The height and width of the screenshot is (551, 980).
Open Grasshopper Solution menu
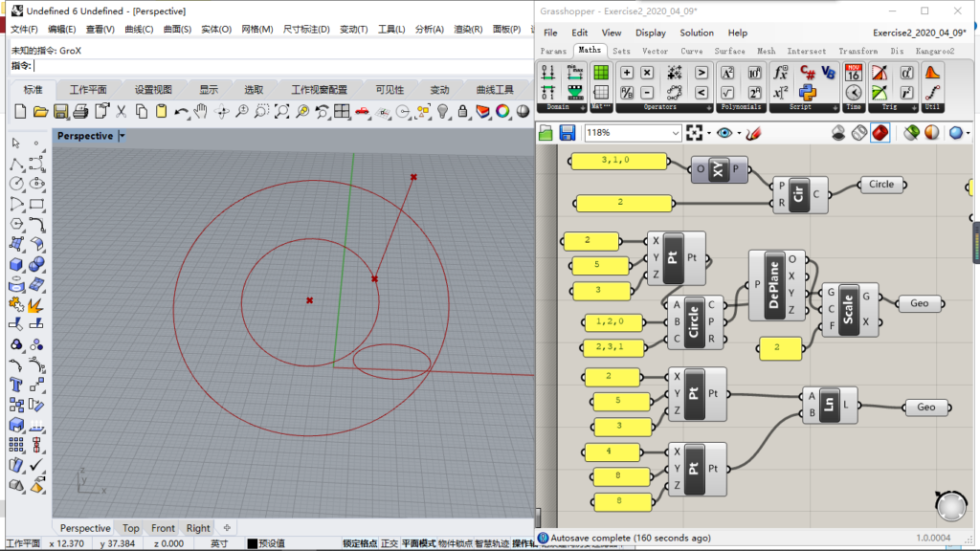(697, 33)
